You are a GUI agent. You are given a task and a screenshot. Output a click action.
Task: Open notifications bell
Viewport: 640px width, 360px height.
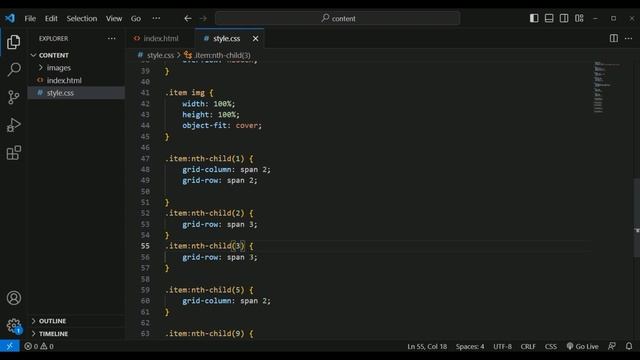pos(629,346)
